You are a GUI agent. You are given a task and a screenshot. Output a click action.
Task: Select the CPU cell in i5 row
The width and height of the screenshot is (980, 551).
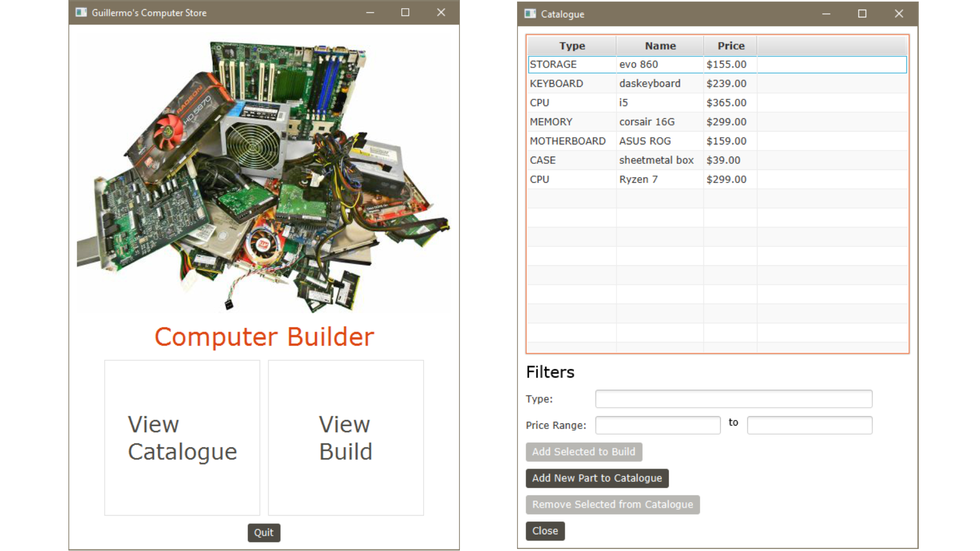point(572,103)
